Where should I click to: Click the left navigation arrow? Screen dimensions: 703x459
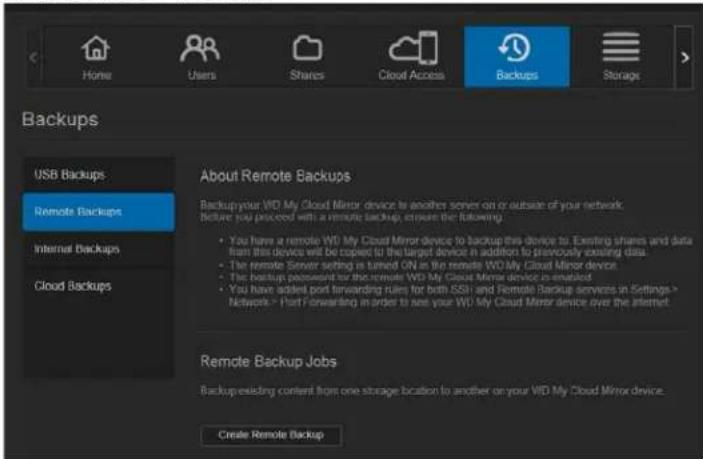(x=33, y=57)
